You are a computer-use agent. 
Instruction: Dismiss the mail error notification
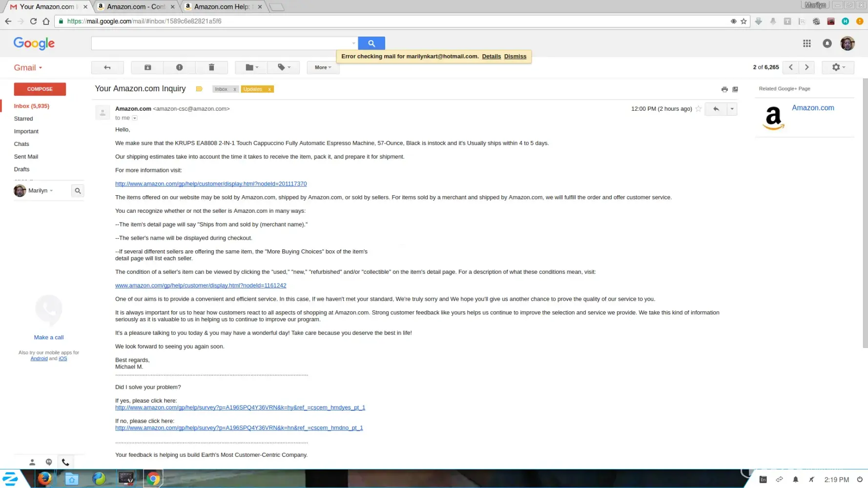pos(515,57)
